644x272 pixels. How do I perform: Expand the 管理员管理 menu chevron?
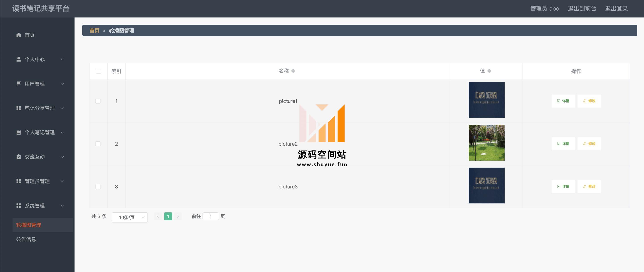pos(62,181)
